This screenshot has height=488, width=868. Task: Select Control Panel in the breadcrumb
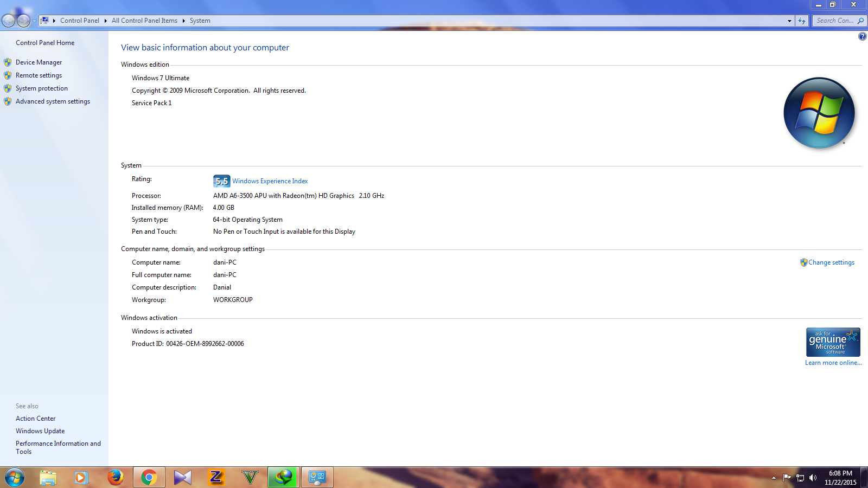point(80,21)
